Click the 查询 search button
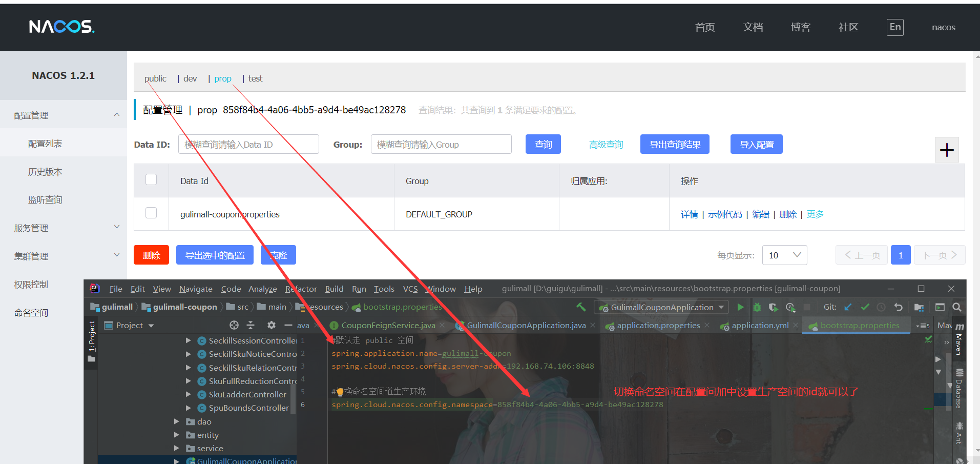This screenshot has width=980, height=464. pyautogui.click(x=543, y=144)
